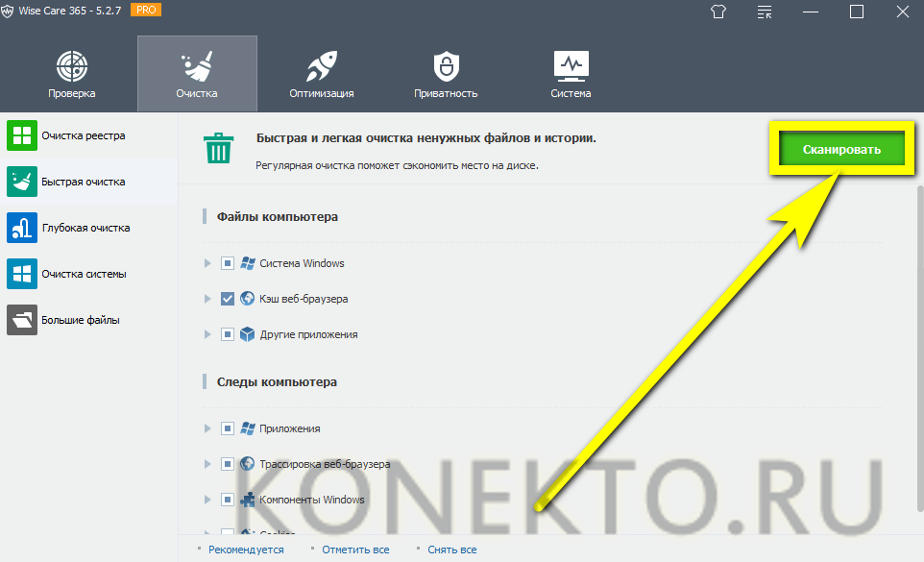Open Глубокая очистка in the sidebar
Viewport: 924px width, 562px height.
pyautogui.click(x=89, y=228)
